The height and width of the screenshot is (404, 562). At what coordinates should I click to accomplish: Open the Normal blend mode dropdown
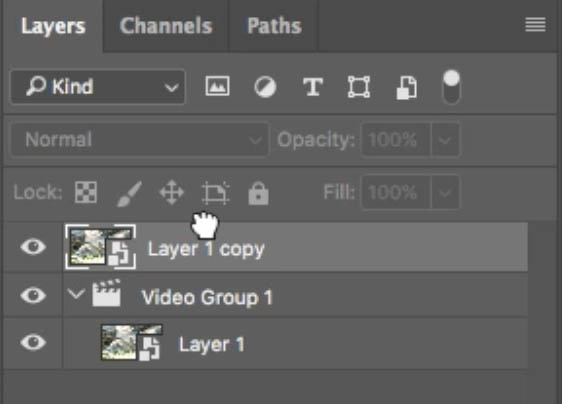[x=140, y=139]
